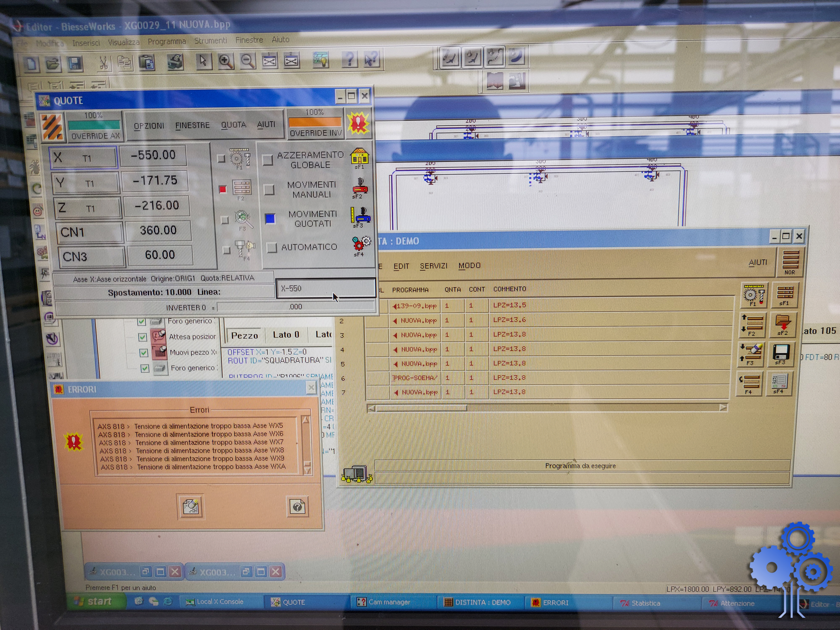Open the FINESTRE menu in QUOTE
The width and height of the screenshot is (840, 630).
pyautogui.click(x=192, y=125)
